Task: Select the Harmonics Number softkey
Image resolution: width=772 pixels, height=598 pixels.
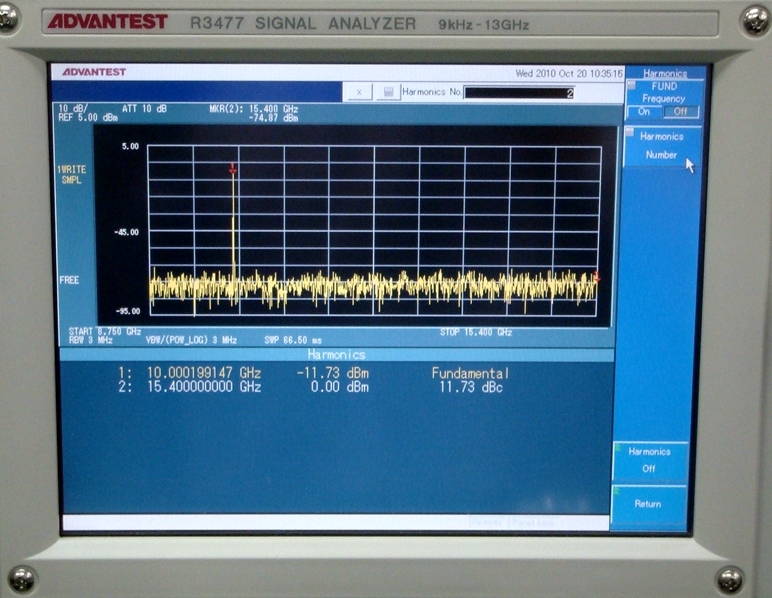Action: point(662,146)
